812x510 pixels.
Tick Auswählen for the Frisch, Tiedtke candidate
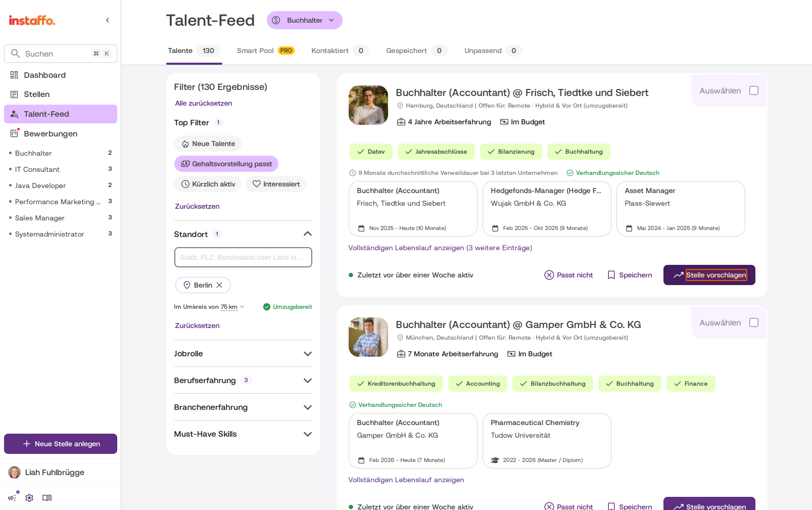754,90
